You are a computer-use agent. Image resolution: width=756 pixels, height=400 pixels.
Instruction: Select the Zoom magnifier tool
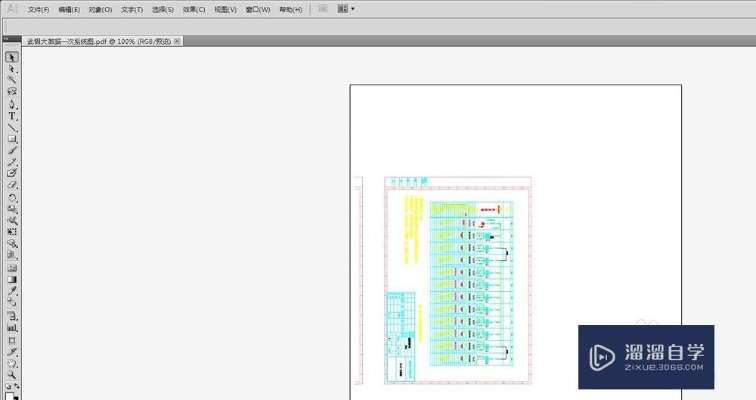12,374
